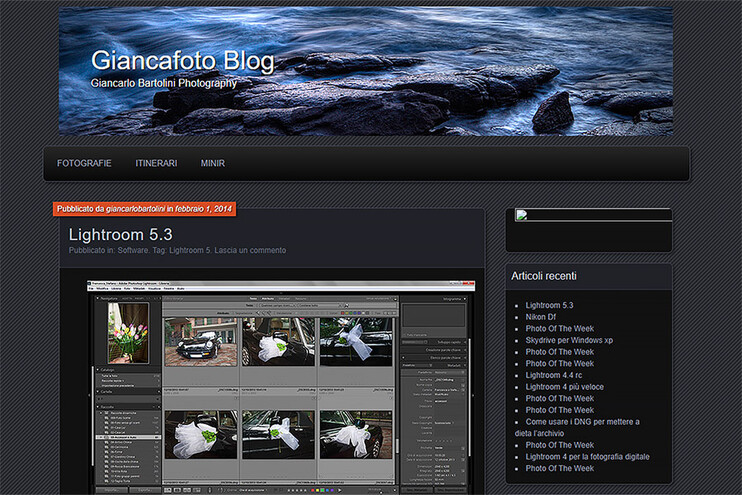Go to the ITINERARI menu page

click(156, 163)
